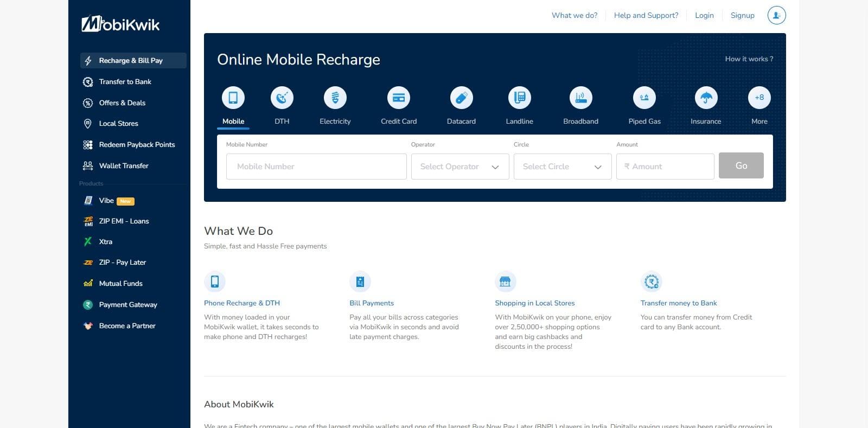868x428 pixels.
Task: Click the Offers & Deals percent icon
Action: (88, 103)
